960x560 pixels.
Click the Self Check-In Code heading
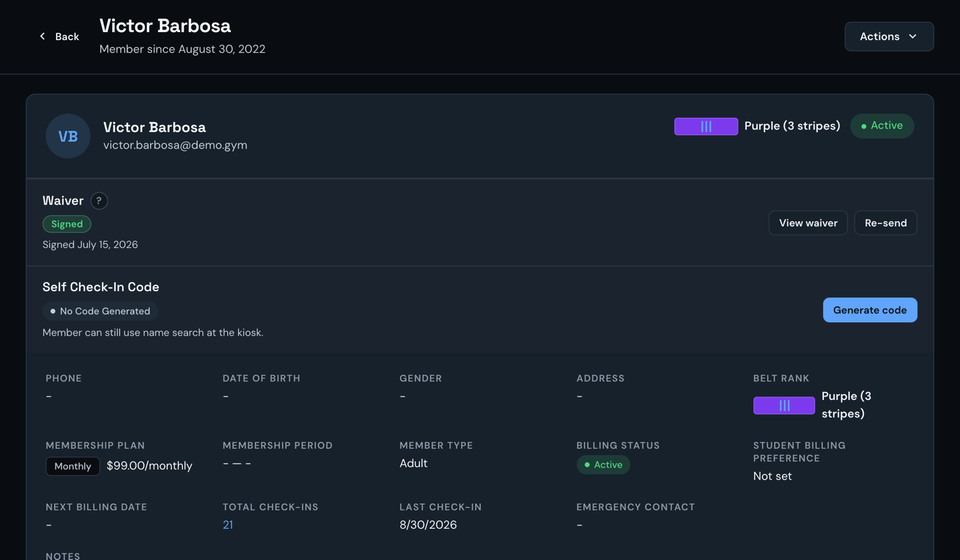point(101,287)
